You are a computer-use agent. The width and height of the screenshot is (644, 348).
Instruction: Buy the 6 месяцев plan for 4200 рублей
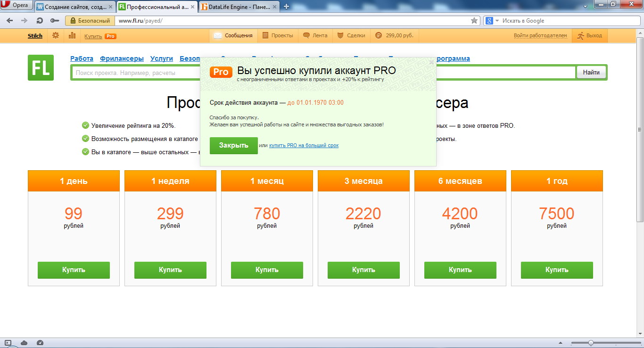pos(460,270)
